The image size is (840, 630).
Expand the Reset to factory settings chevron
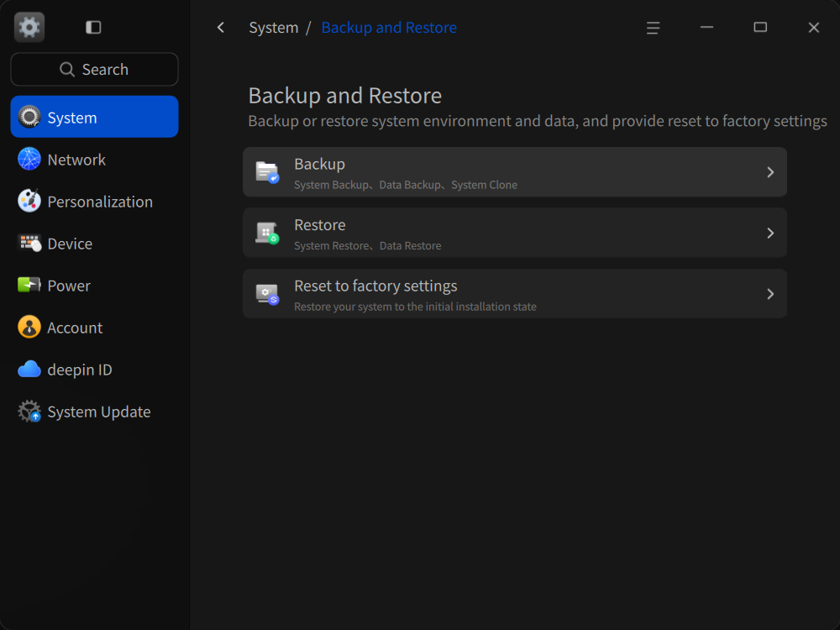click(769, 293)
